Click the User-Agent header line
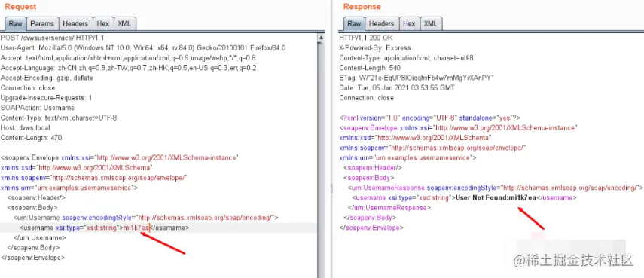644x278 pixels. click(x=143, y=47)
